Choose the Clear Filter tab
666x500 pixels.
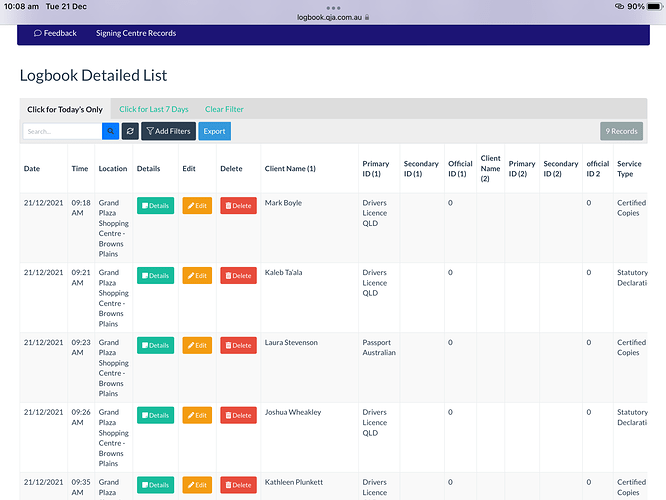224,109
